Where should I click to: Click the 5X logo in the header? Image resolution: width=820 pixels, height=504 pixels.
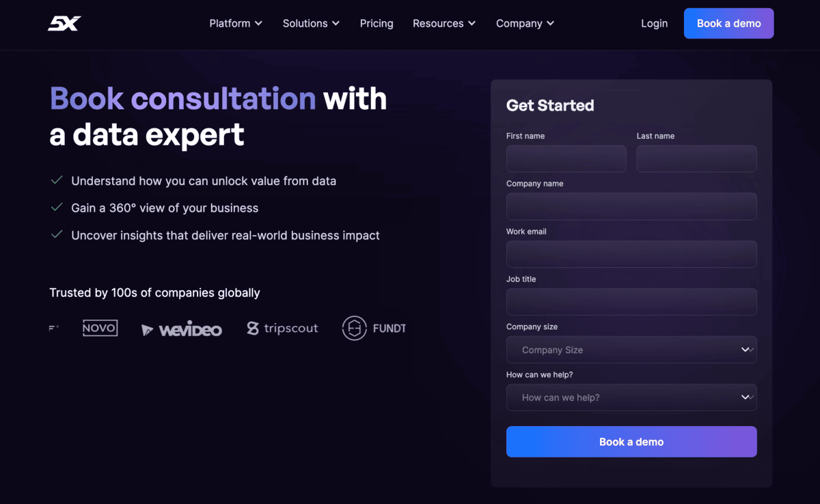tap(65, 23)
